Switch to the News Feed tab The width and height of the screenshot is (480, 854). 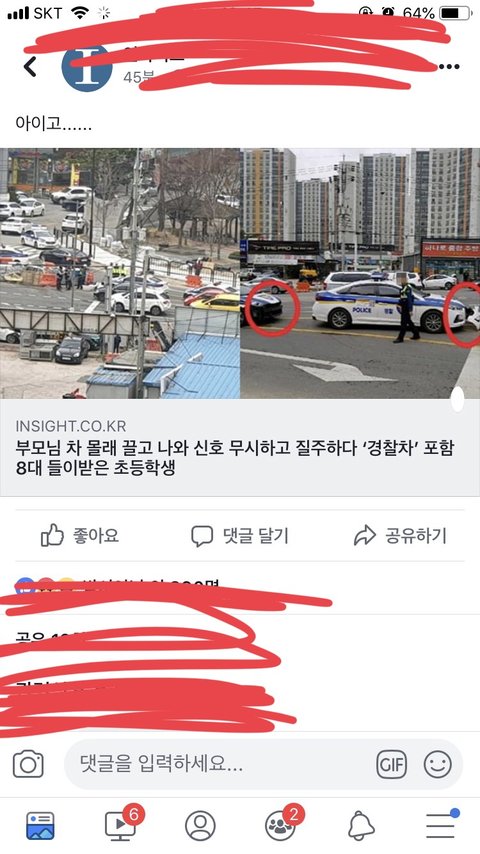(x=40, y=826)
